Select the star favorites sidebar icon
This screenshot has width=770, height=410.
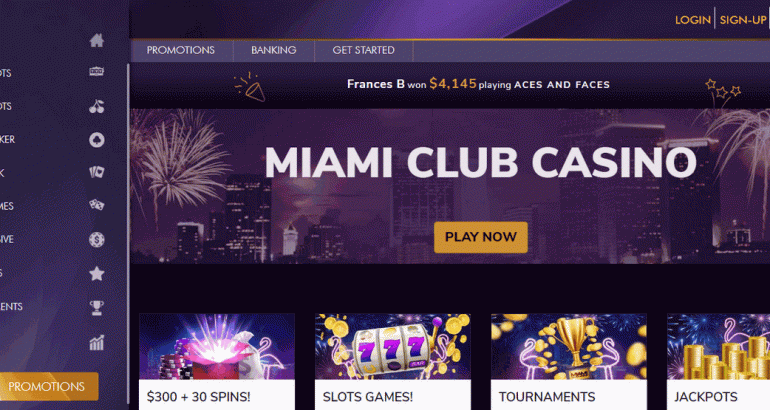(x=97, y=273)
